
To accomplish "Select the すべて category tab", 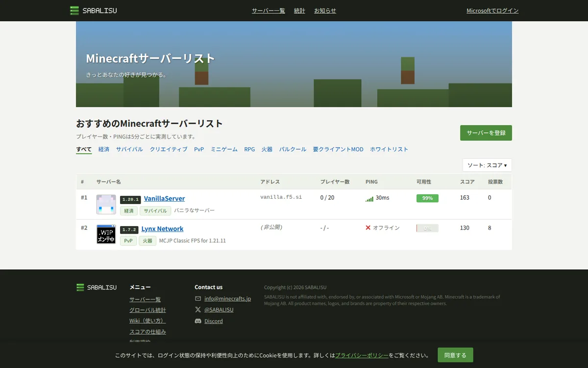I will pyautogui.click(x=84, y=149).
